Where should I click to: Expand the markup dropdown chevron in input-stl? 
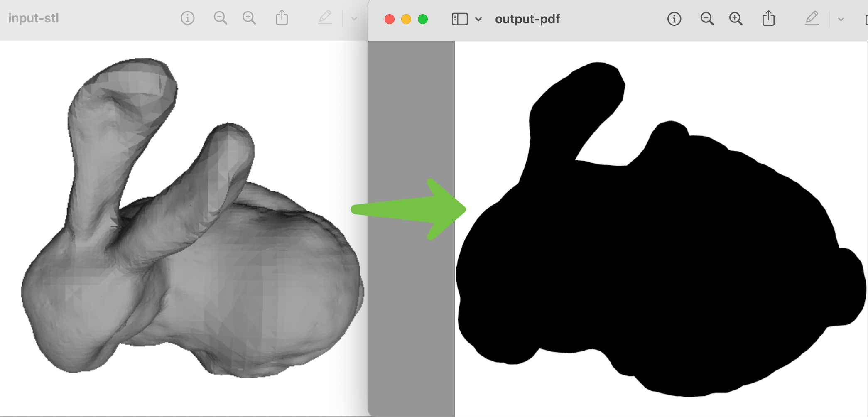pyautogui.click(x=354, y=18)
